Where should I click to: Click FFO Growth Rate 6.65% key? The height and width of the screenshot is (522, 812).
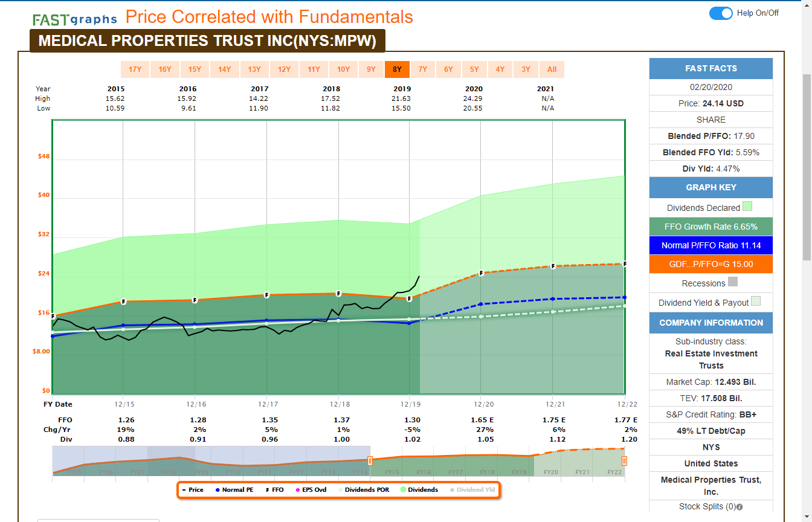click(711, 227)
